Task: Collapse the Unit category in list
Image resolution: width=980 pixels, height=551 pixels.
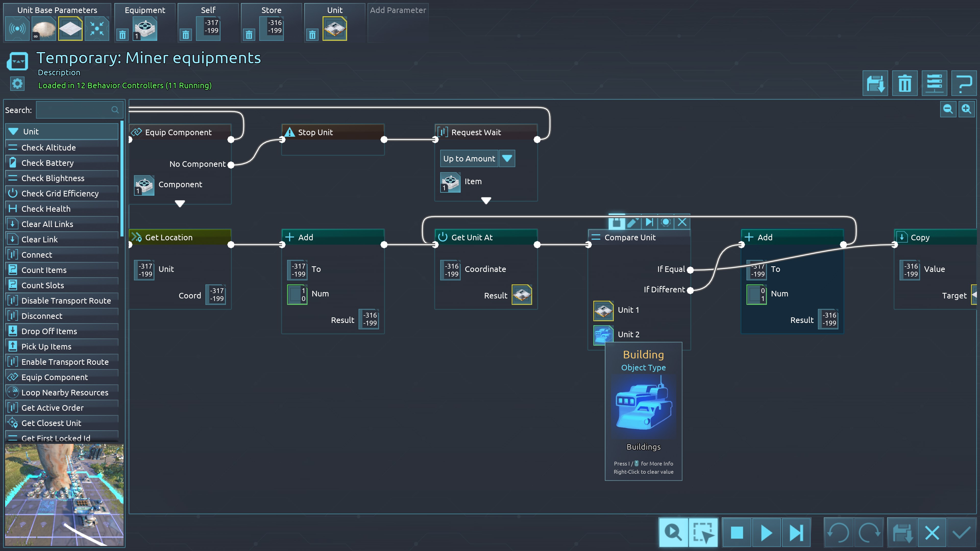Action: tap(14, 132)
